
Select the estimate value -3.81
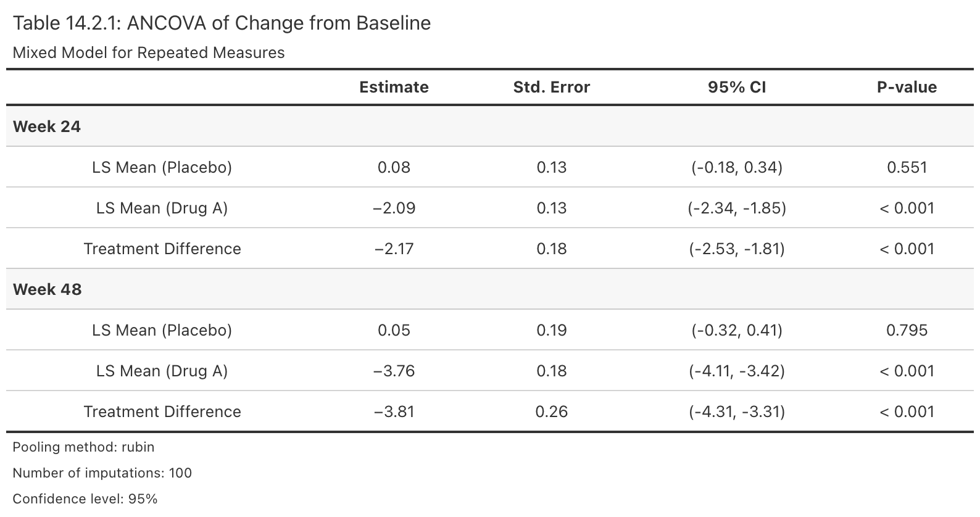coord(394,412)
